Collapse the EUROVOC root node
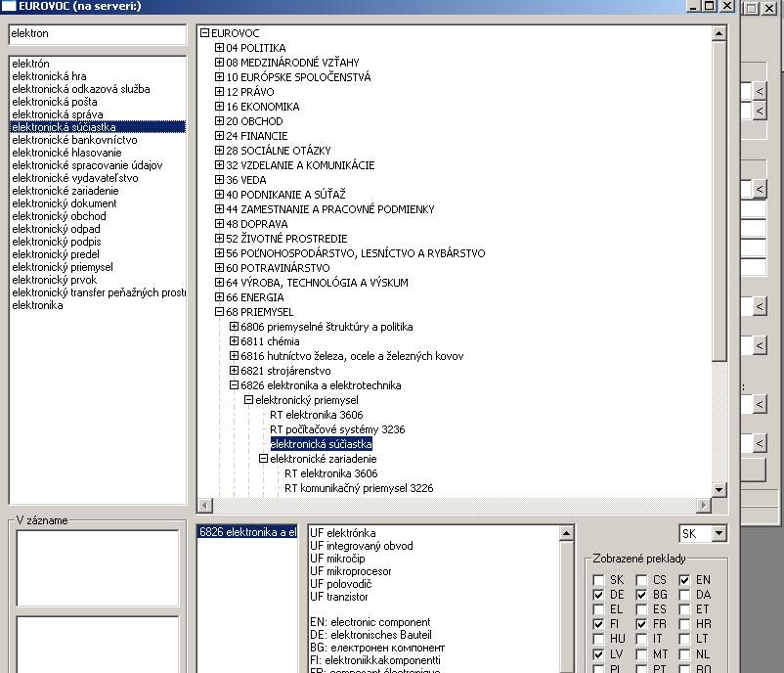This screenshot has height=673, width=784. pyautogui.click(x=204, y=33)
